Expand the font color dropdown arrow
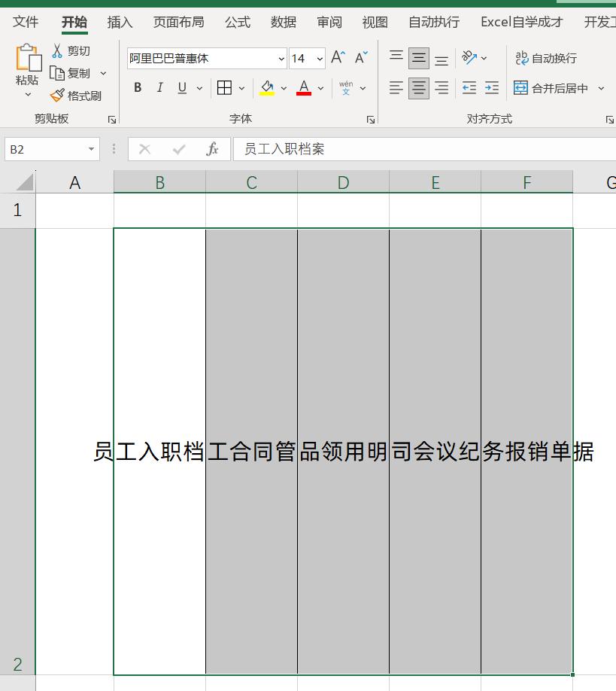616x691 pixels. pos(321,88)
